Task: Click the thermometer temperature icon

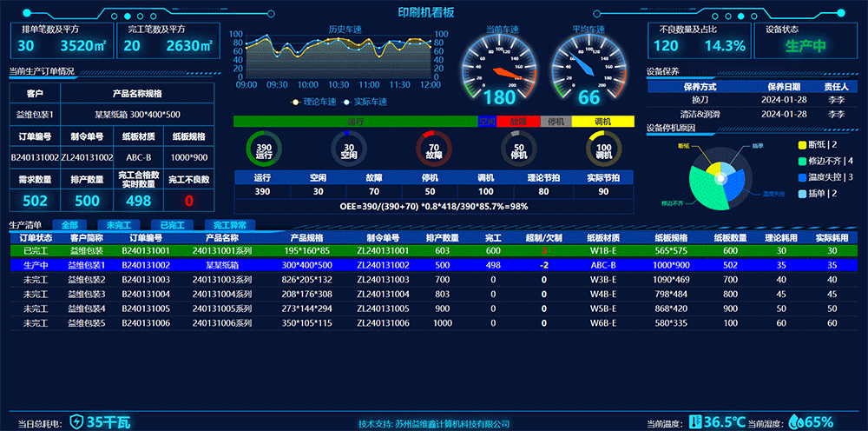Action: coord(694,422)
